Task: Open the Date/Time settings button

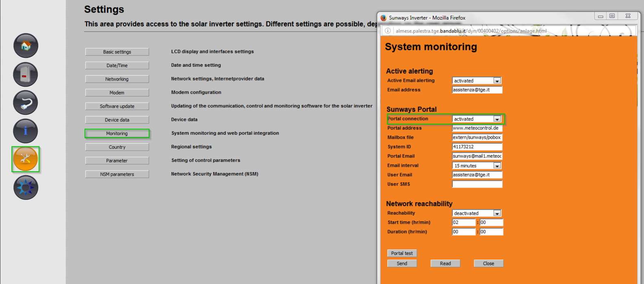Action: pyautogui.click(x=117, y=66)
